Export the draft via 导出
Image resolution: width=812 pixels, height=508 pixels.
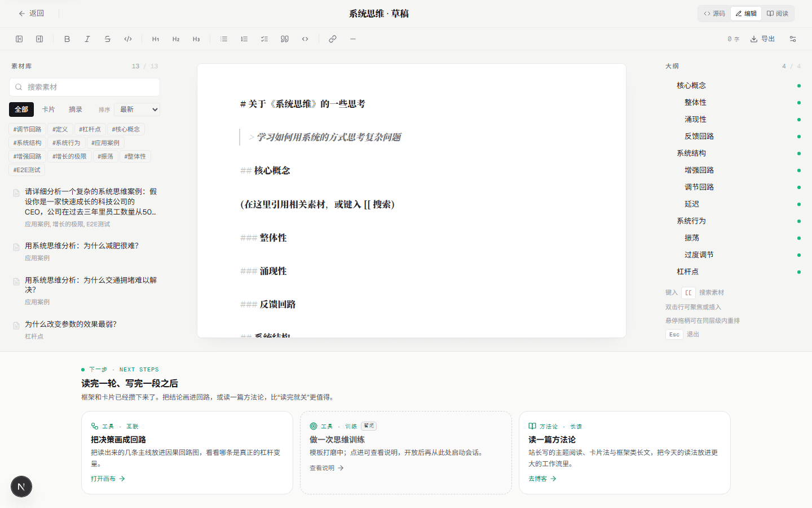tap(762, 39)
